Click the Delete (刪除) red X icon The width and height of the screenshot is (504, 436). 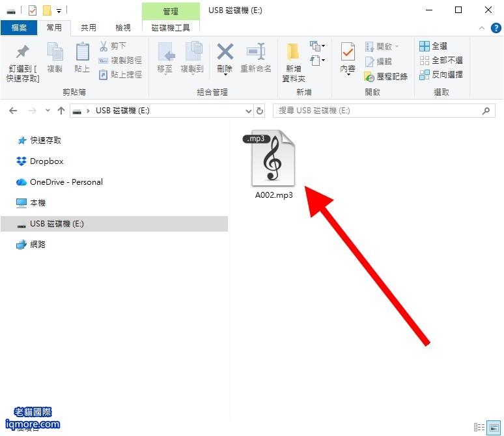pos(225,51)
